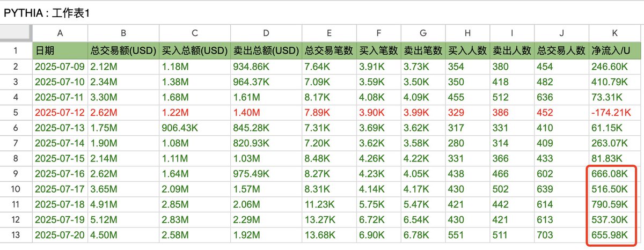Screen dimensions: 644x250
Task: Select the 2025-07-20 date cell
Action: point(60,235)
